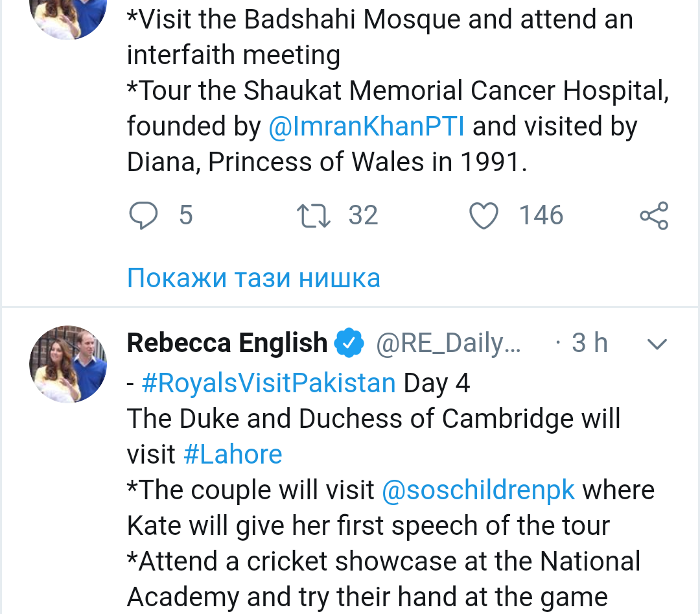Screen dimensions: 700x614
Task: Click the reply count number 5
Action: [186, 215]
